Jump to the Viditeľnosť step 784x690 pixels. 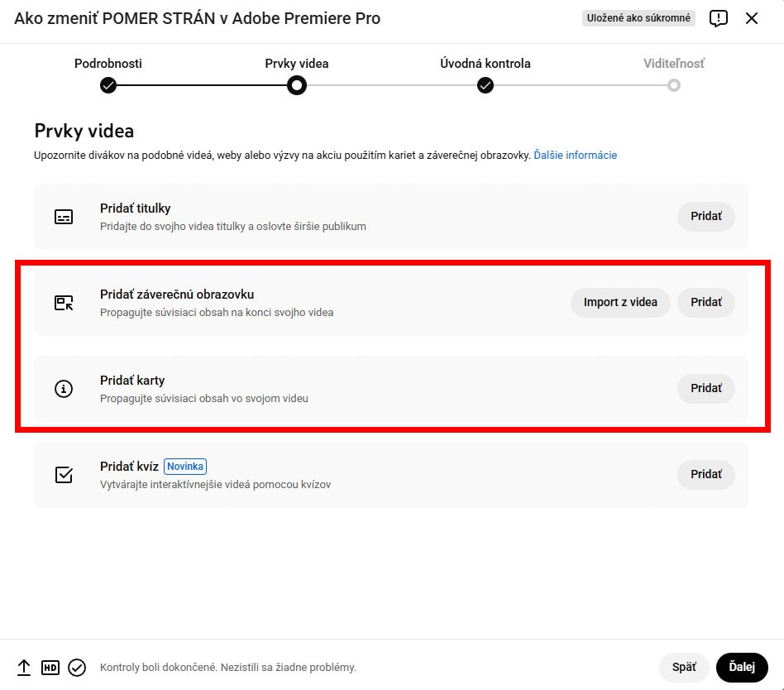coord(674,84)
